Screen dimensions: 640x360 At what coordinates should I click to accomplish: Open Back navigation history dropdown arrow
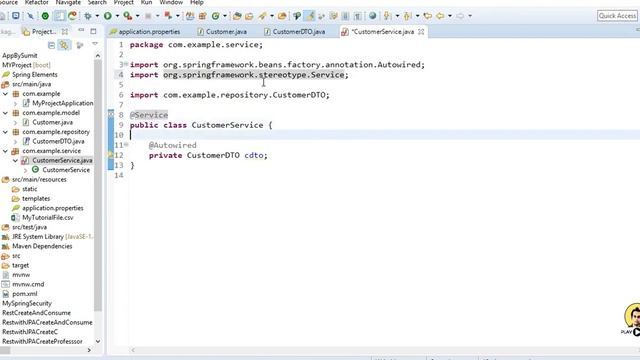[450, 16]
